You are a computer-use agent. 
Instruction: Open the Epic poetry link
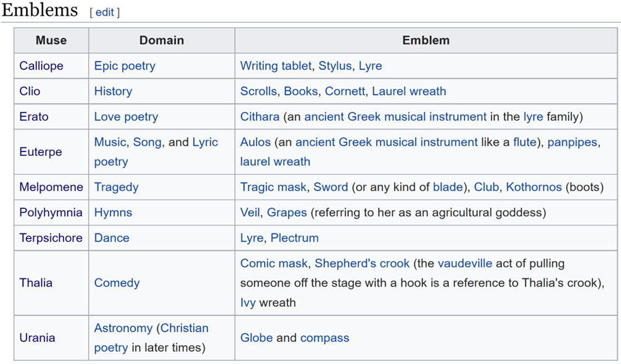point(125,66)
